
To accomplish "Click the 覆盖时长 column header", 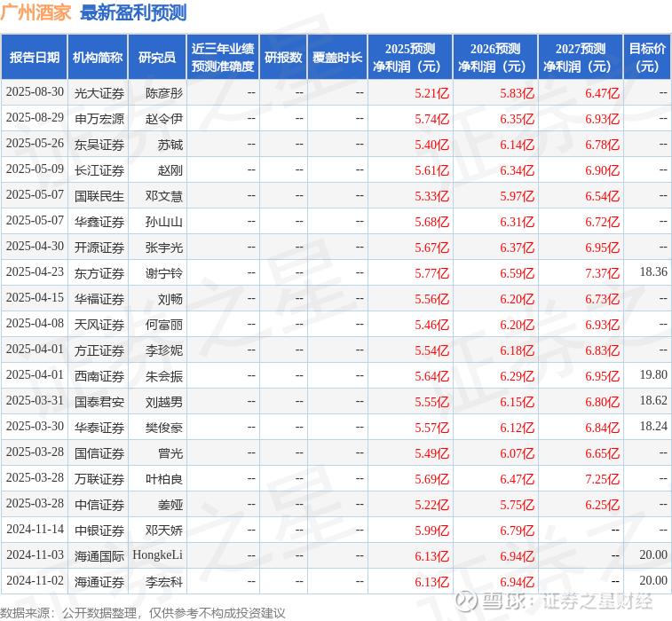I will [x=337, y=58].
